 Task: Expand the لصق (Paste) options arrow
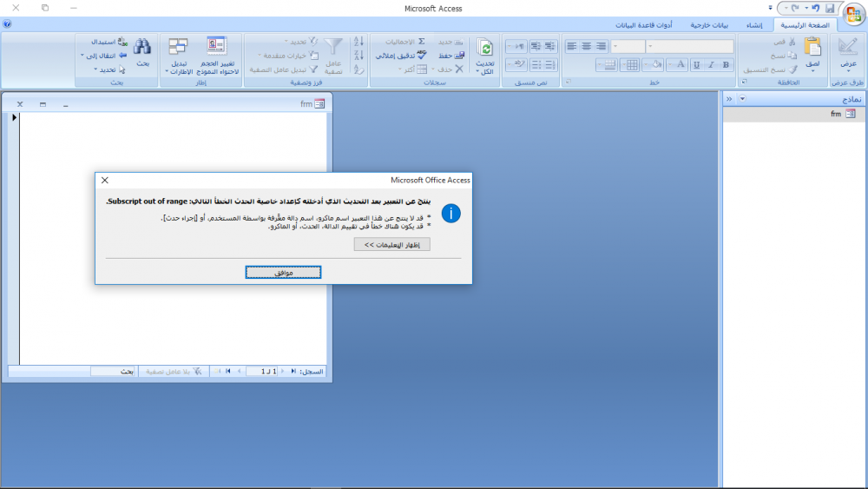pos(812,71)
